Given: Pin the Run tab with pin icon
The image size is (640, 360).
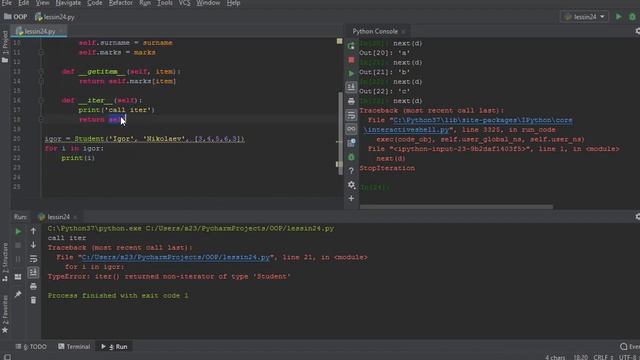Looking at the screenshot, I should pyautogui.click(x=18, y=294).
